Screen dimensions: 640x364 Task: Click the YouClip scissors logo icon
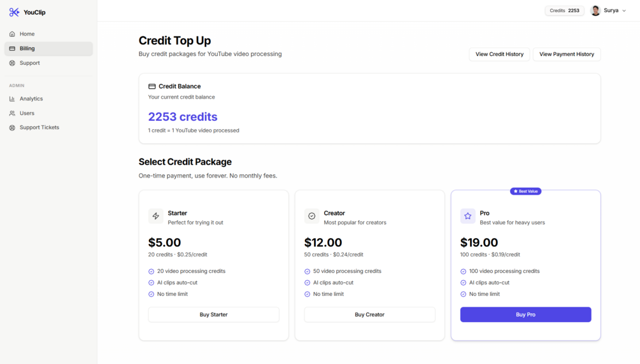click(14, 12)
